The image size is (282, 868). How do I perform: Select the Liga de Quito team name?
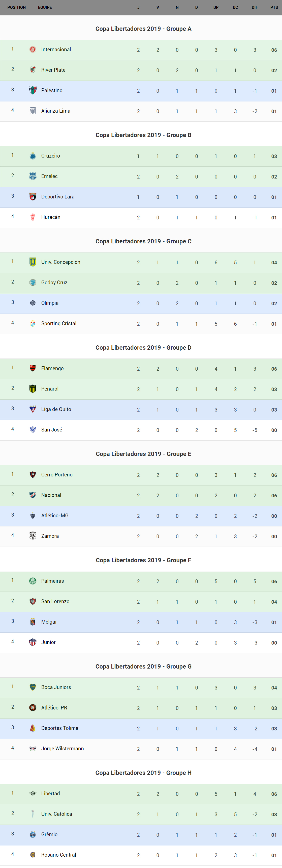pyautogui.click(x=56, y=409)
